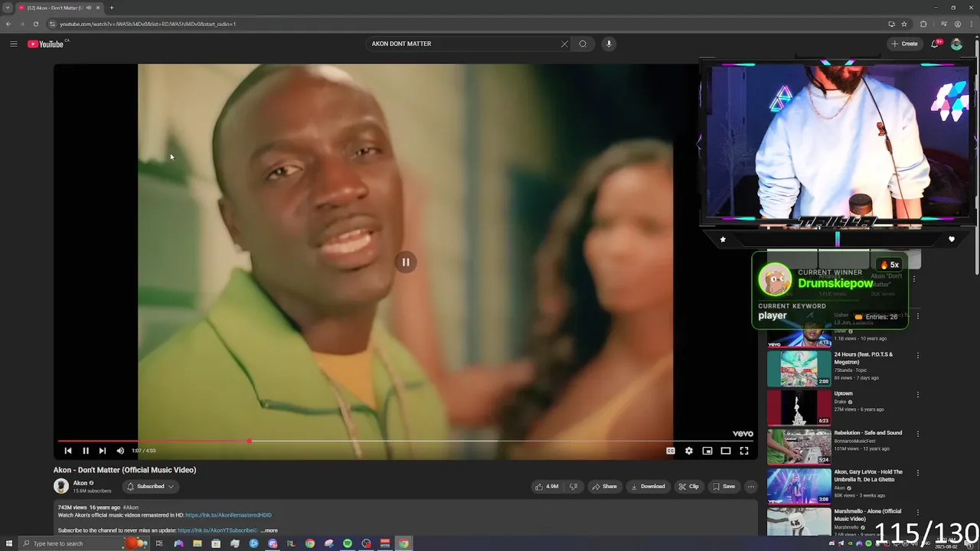Screen dimensions: 980x551
Task: Click the #Akon hashtag
Action: [x=131, y=507]
